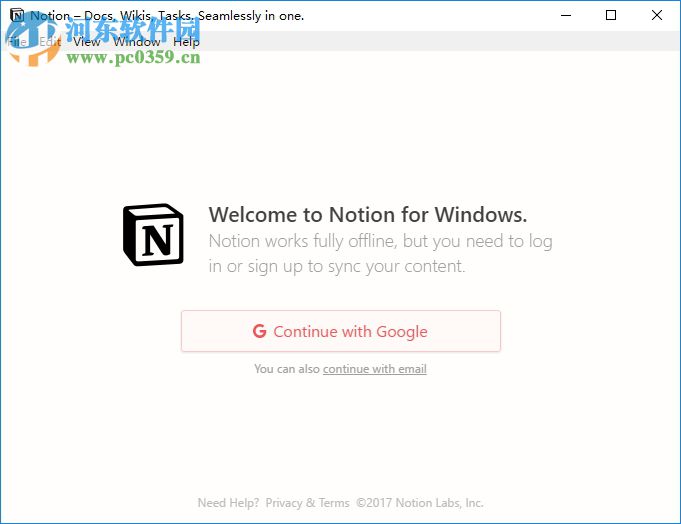The height and width of the screenshot is (524, 681).
Task: Click the large Notion cube logo
Action: click(x=153, y=234)
